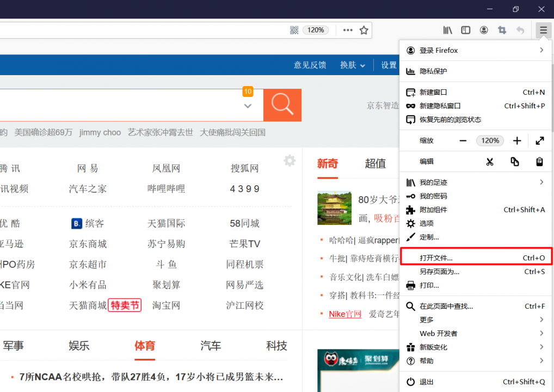Select 打印... menu entry
The width and height of the screenshot is (554, 392).
click(x=476, y=286)
